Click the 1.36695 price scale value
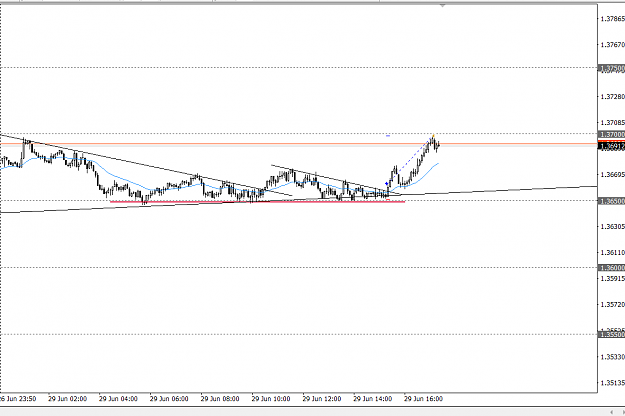Screen dimensions: 625x416 click(x=613, y=175)
